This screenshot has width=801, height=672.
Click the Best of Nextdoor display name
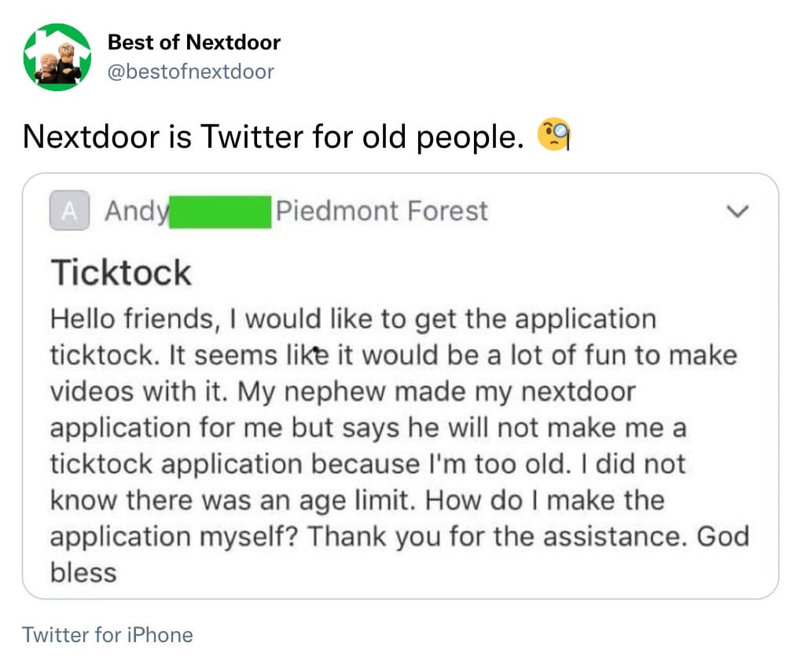click(194, 42)
